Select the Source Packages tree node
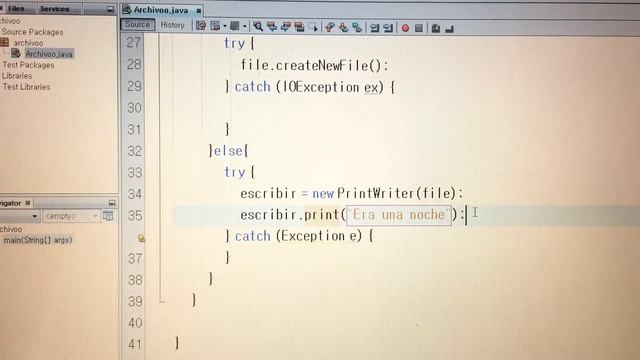This screenshot has width=640, height=360. [x=32, y=32]
